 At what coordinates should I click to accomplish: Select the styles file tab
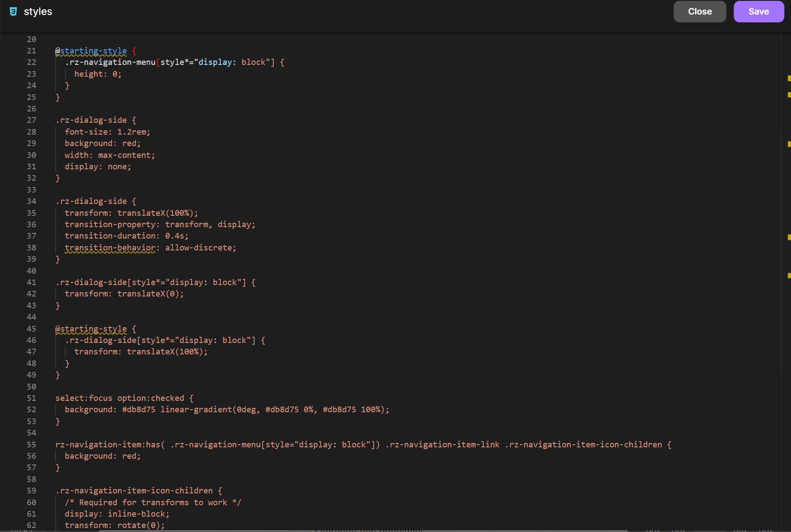point(38,12)
